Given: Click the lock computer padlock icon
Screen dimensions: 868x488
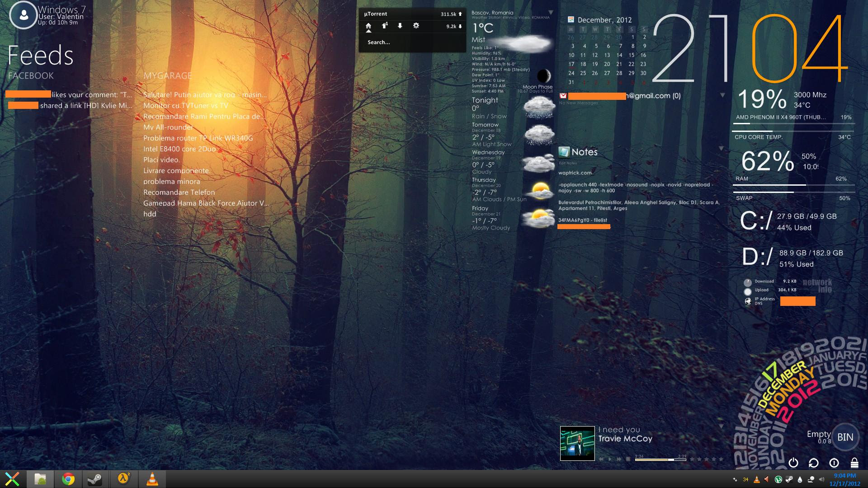Looking at the screenshot, I should pos(854,463).
